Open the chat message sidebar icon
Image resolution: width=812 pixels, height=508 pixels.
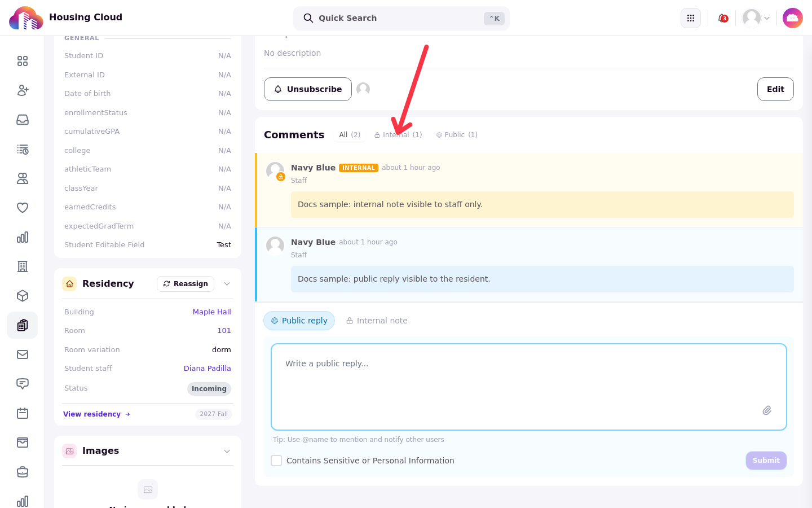click(x=23, y=384)
